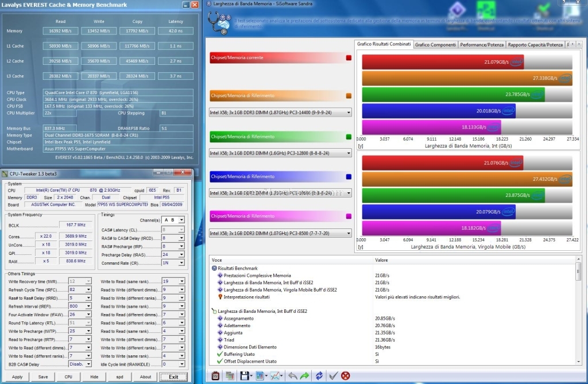Open the bar chart icon's dropdown arrow
Image resolution: width=588 pixels, height=384 pixels.
(266, 376)
